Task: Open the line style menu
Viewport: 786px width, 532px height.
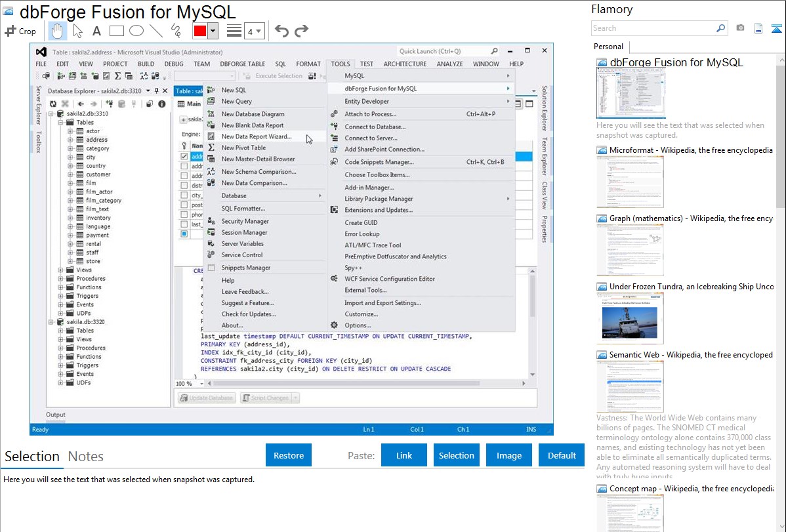Action: 234,31
